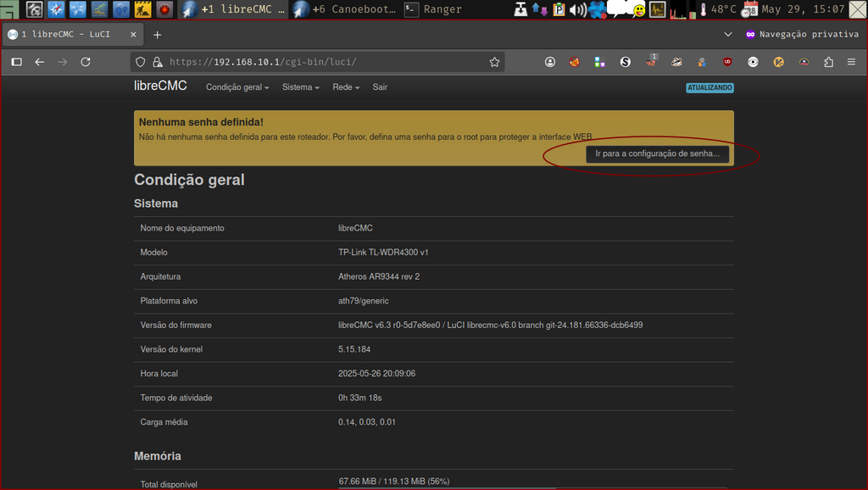Screen dimensions: 868x490
Task: Open the Sistema dropdown menu
Action: click(298, 87)
